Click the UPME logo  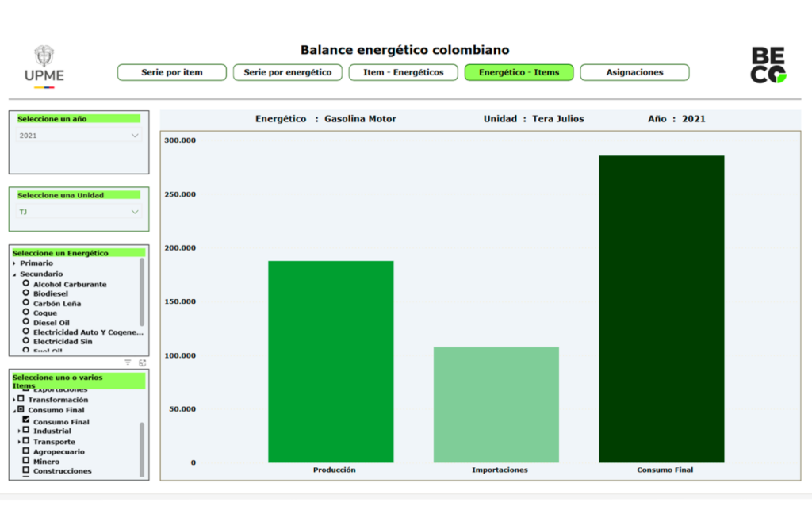44,64
